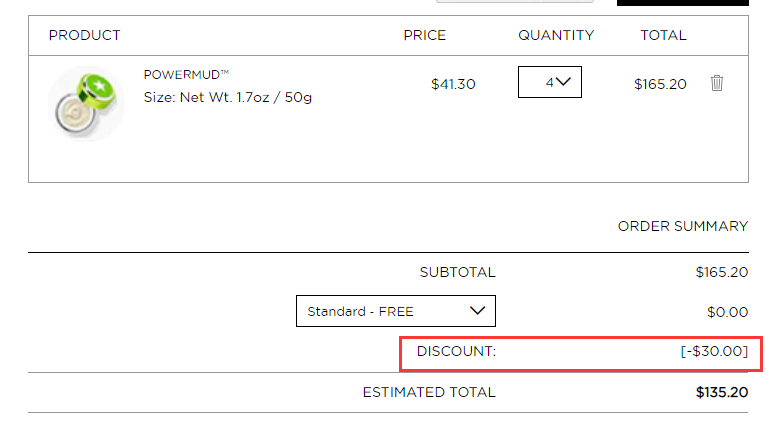Open the Standard - FREE shipping dropdown
This screenshot has width=772, height=443.
(x=396, y=311)
